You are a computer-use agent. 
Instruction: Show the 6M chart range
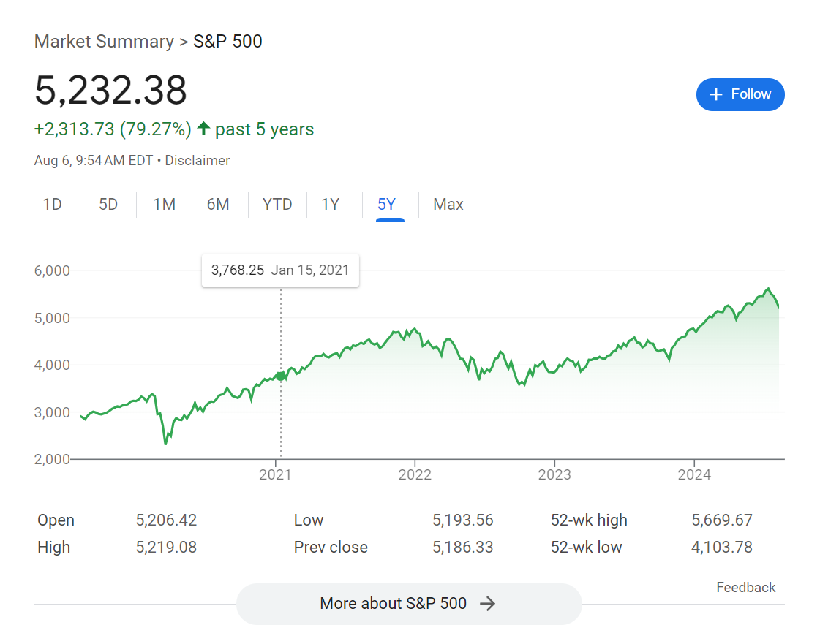218,205
